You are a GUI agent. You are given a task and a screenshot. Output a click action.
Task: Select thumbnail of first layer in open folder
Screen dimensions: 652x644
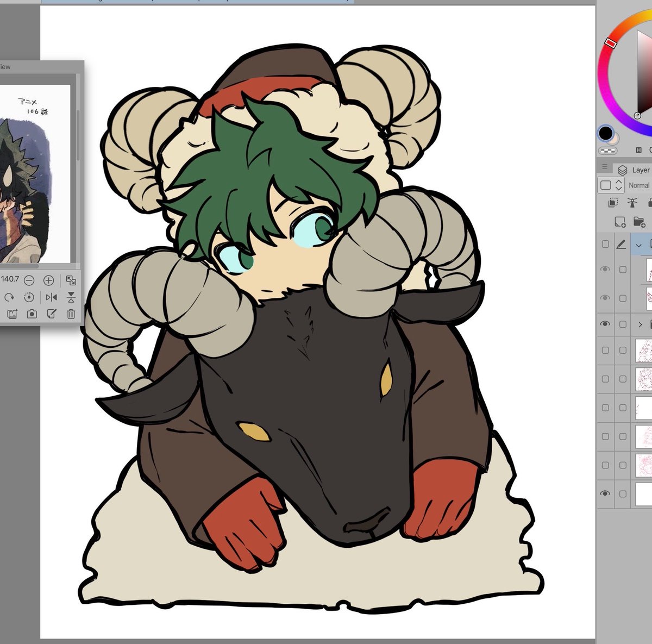coord(649,270)
